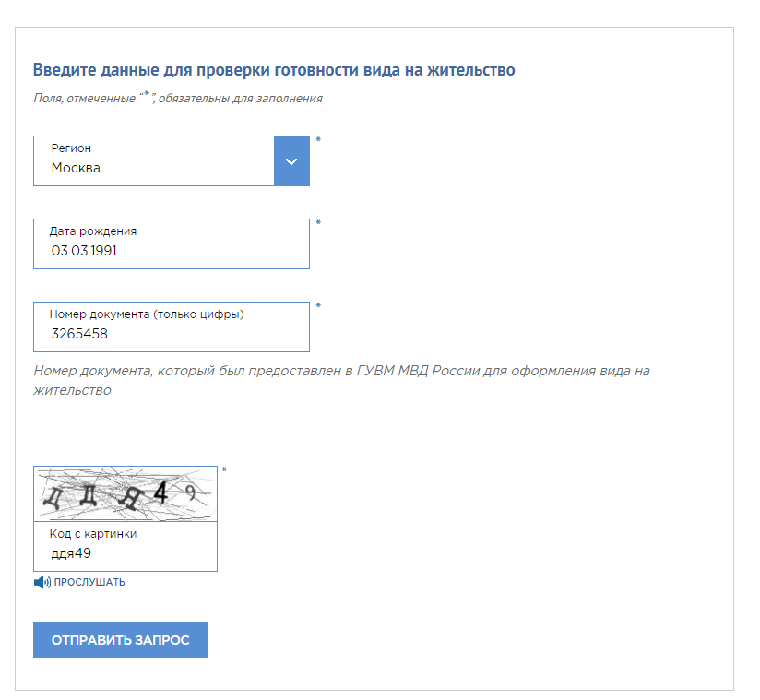The height and width of the screenshot is (700, 760).
Task: Click the required asterisk next to the Регион field
Action: pyautogui.click(x=318, y=140)
